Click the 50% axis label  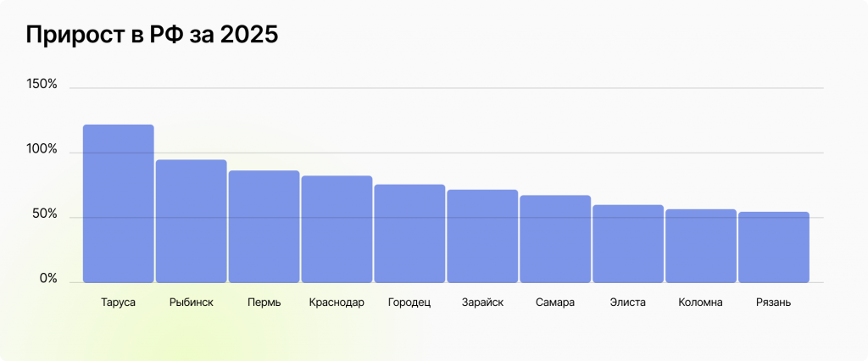pos(45,215)
